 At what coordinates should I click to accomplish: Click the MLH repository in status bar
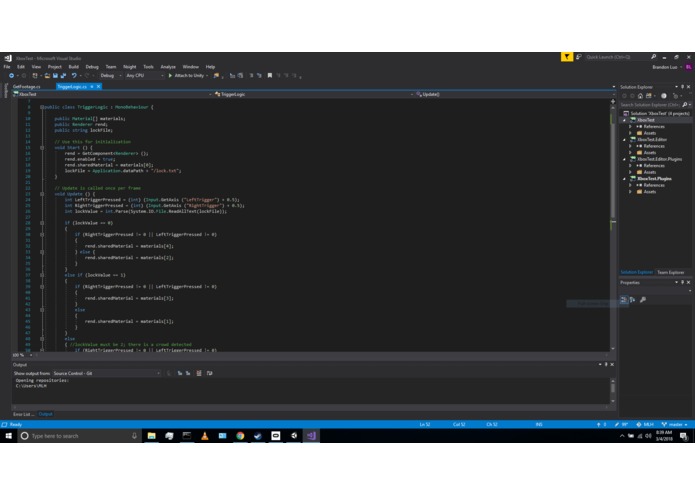[x=645, y=424]
